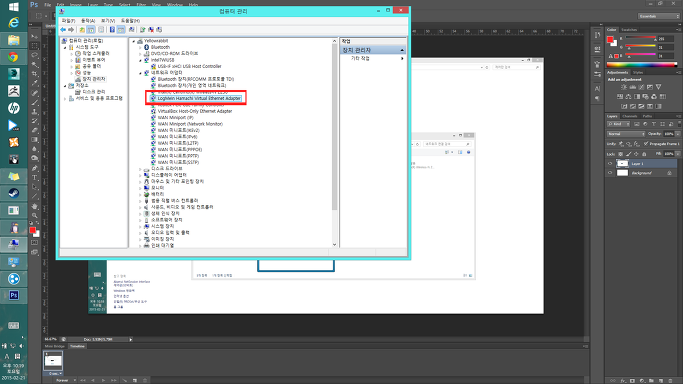Click the device list scrollbar down arrow
The height and width of the screenshot is (384, 683).
[x=335, y=245]
